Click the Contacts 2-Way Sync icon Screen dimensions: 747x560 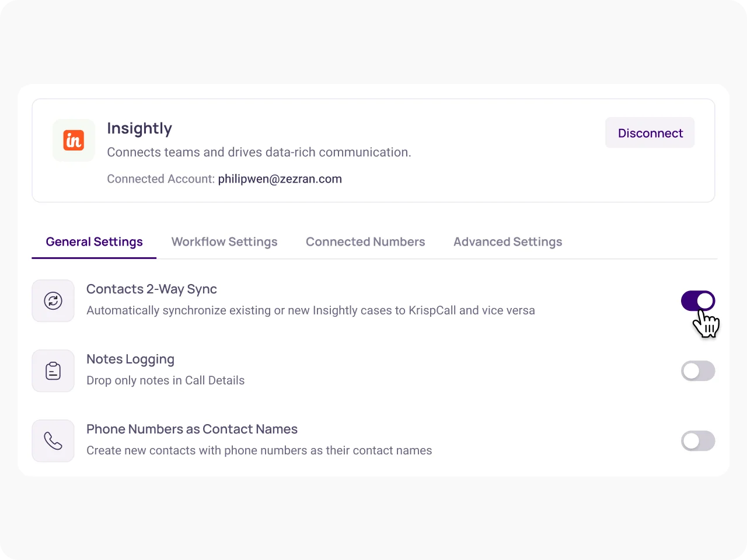pyautogui.click(x=53, y=301)
